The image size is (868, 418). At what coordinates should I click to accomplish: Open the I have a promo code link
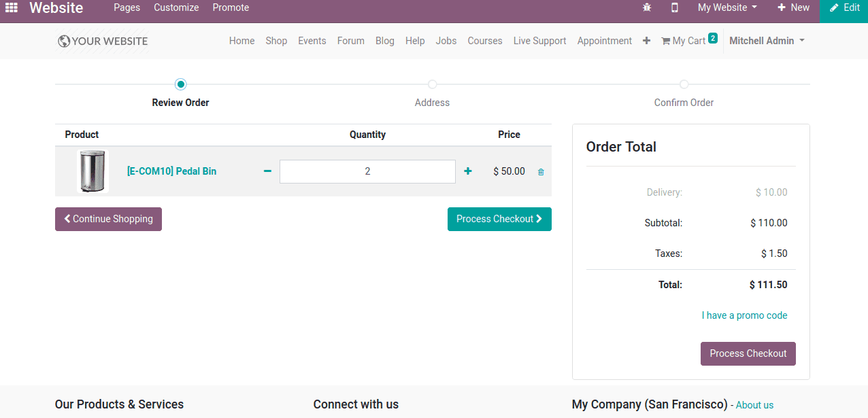744,315
